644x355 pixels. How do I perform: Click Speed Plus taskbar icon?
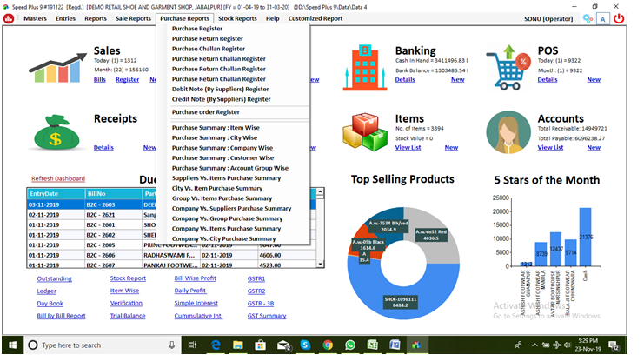pyautogui.click(x=417, y=345)
